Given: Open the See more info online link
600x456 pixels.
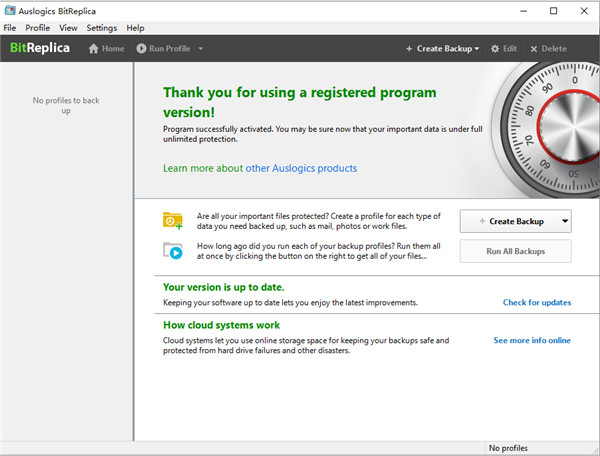Looking at the screenshot, I should coord(532,340).
